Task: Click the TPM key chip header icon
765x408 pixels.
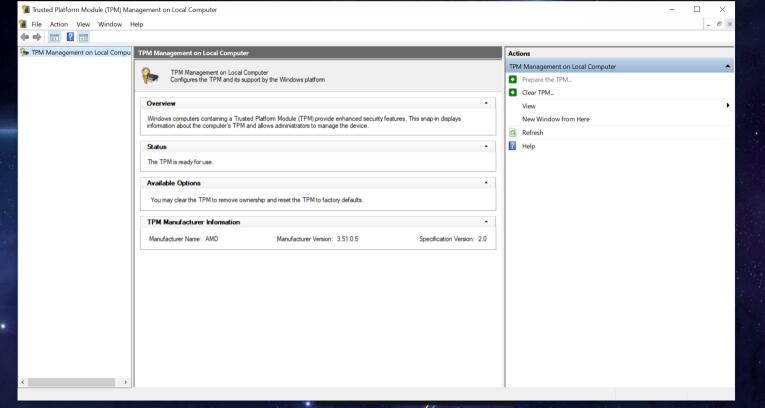Action: click(x=150, y=76)
